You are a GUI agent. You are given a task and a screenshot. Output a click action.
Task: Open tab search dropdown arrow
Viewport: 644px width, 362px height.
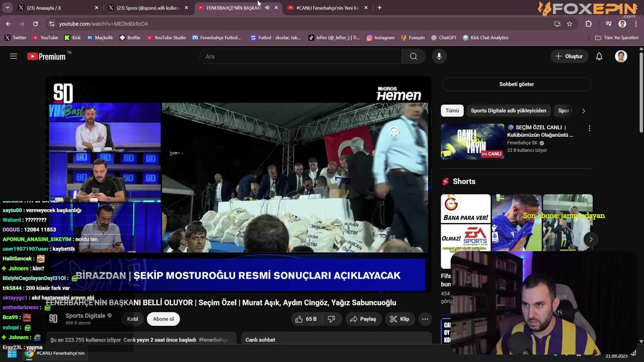point(7,8)
